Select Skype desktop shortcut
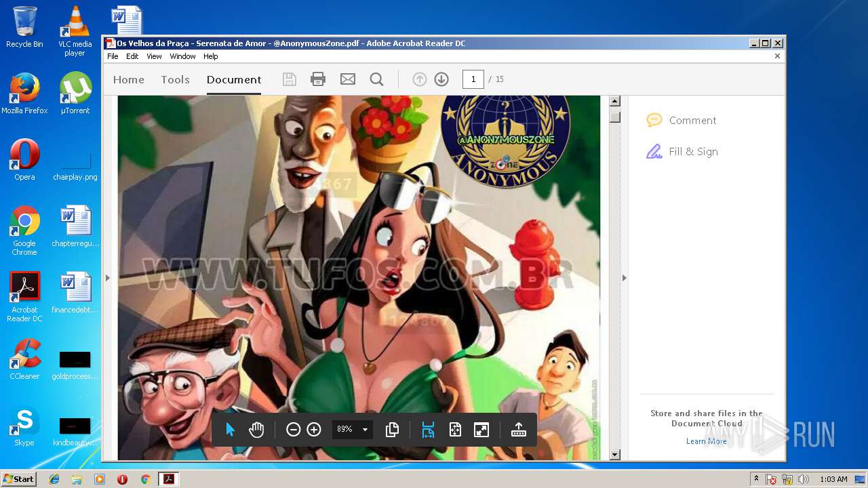This screenshot has height=488, width=868. [x=24, y=426]
